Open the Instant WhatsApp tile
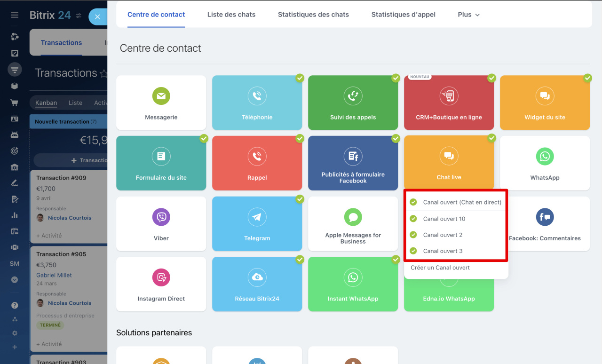Image resolution: width=602 pixels, height=364 pixels. click(x=353, y=284)
